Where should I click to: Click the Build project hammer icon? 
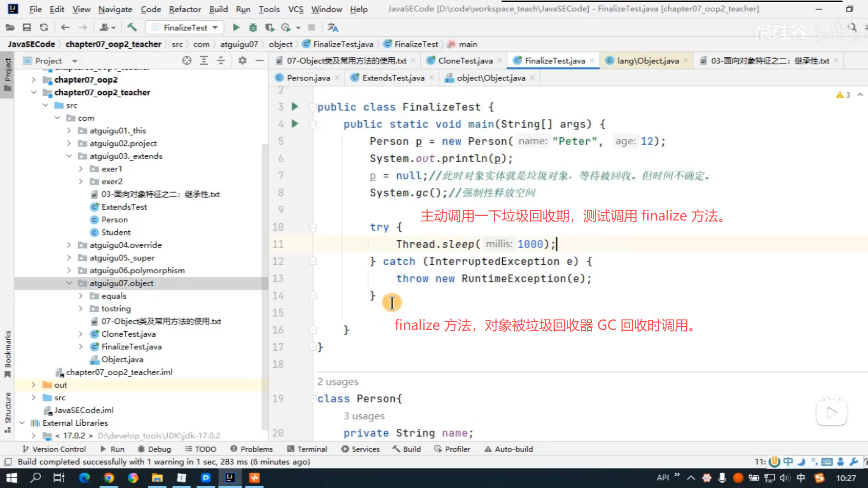[132, 28]
